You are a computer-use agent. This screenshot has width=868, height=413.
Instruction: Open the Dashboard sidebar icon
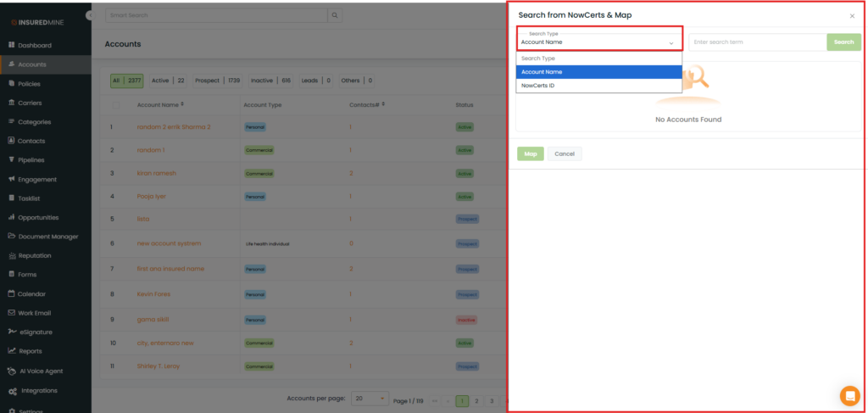[12, 45]
